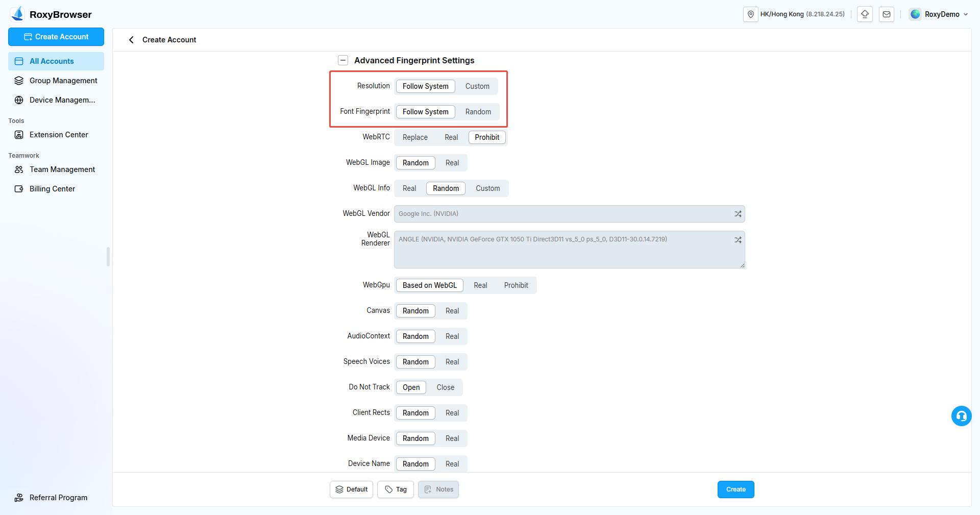Click the Notes button in footer
Viewport: 980px width, 515px height.
tap(438, 489)
